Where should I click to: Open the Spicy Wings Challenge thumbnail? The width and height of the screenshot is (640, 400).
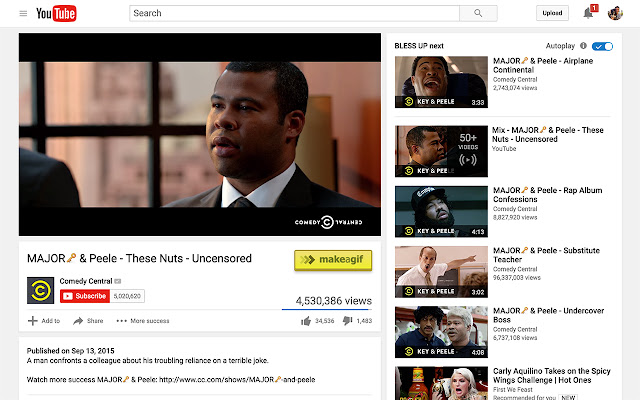[x=441, y=383]
